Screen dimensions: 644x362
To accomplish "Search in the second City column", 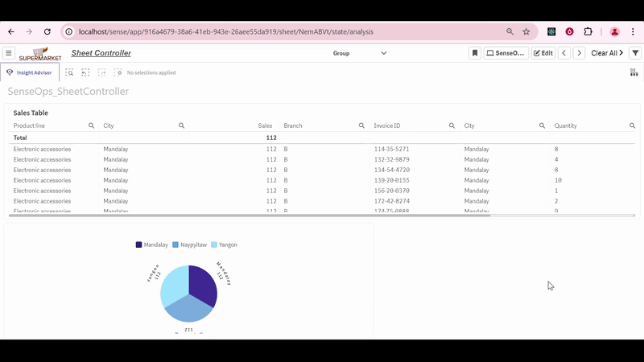I will click(542, 125).
